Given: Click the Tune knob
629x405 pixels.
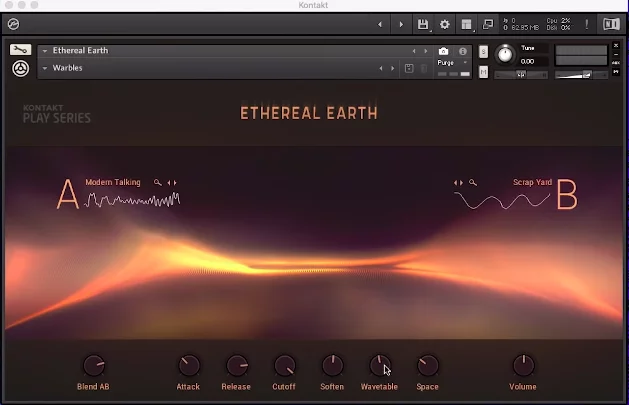Looking at the screenshot, I should coord(505,54).
